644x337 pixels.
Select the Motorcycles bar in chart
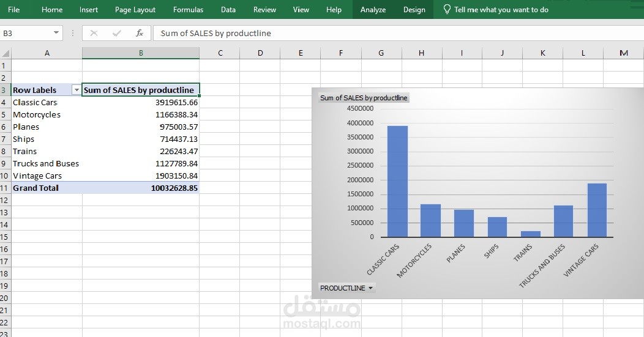(x=430, y=220)
